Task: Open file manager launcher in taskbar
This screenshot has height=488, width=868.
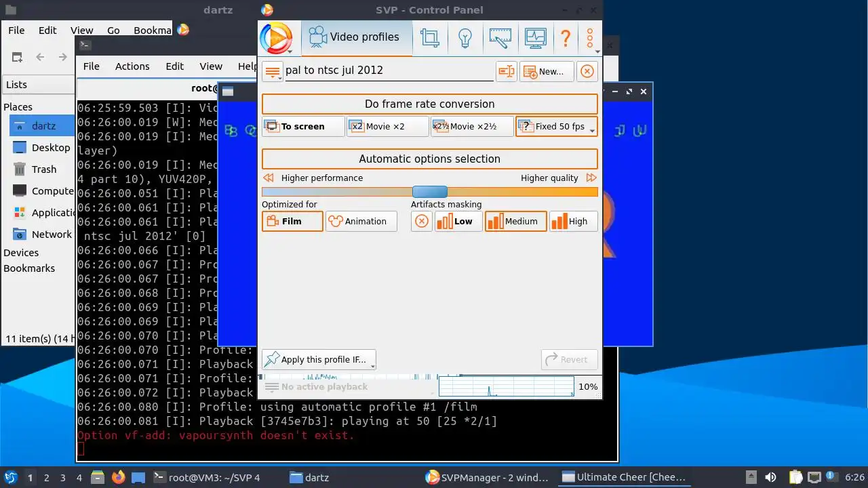Action: point(98,477)
